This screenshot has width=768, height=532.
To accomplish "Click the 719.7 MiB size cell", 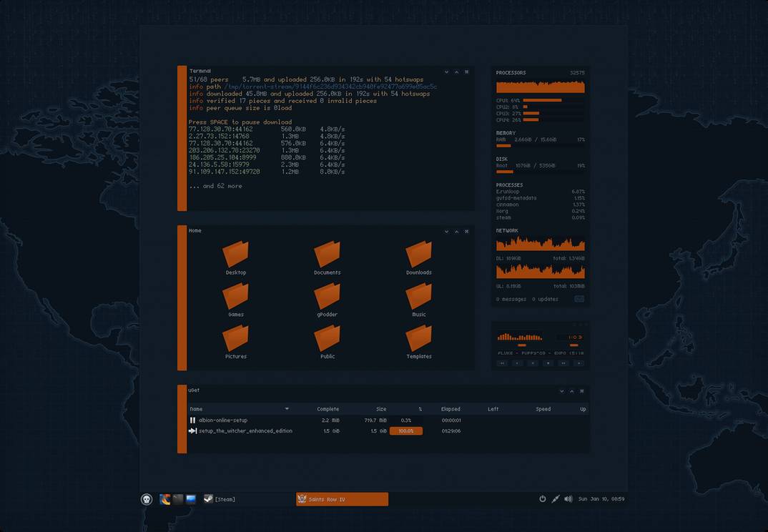I will (x=375, y=420).
